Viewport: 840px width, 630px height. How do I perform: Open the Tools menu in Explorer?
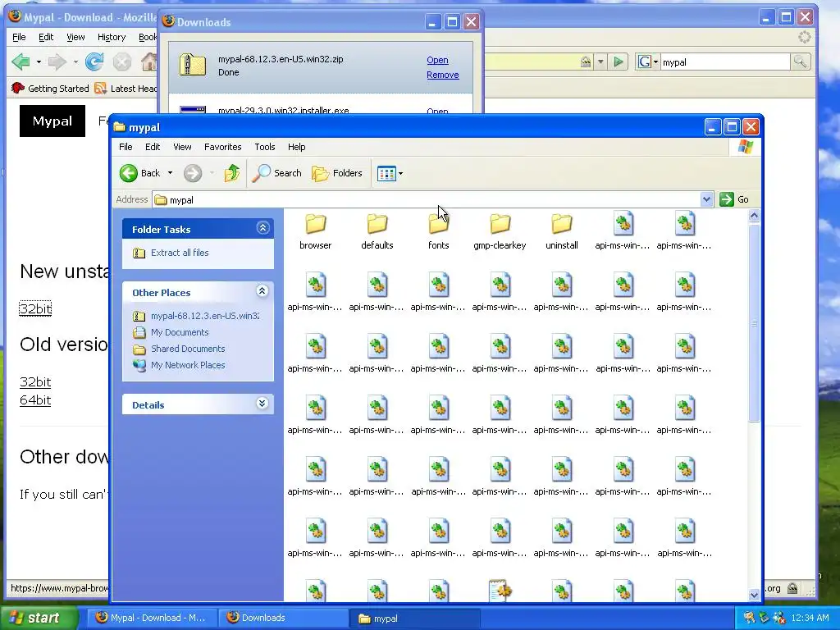click(x=265, y=147)
